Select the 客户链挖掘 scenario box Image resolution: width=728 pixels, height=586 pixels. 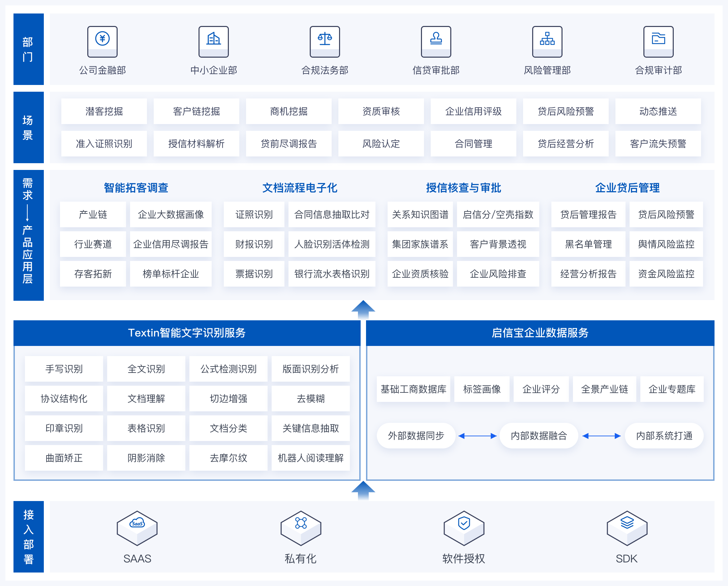click(196, 111)
